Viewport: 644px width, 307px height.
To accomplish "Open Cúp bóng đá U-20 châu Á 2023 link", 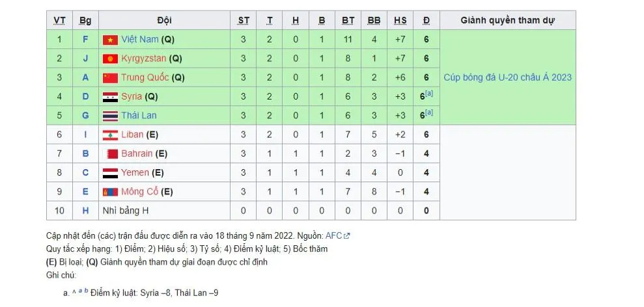I will [507, 77].
